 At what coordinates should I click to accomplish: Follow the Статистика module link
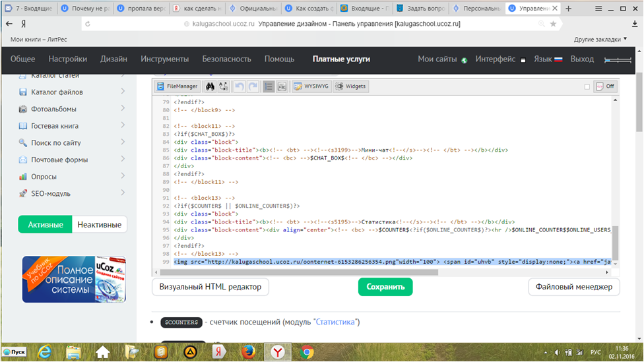[x=336, y=322]
